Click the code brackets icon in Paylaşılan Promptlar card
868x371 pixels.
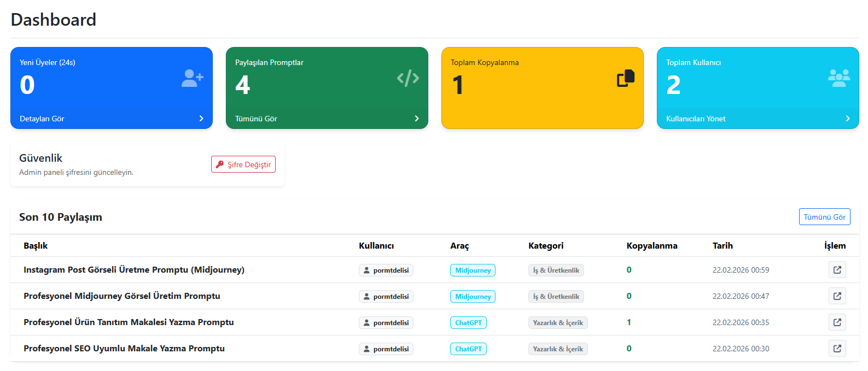(x=408, y=78)
